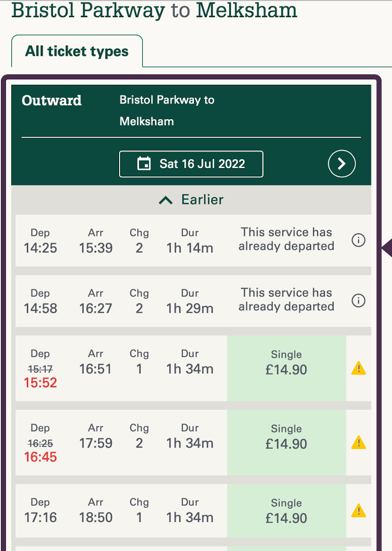
Task: Click the delayed 16:45 departure time
Action: tap(40, 457)
